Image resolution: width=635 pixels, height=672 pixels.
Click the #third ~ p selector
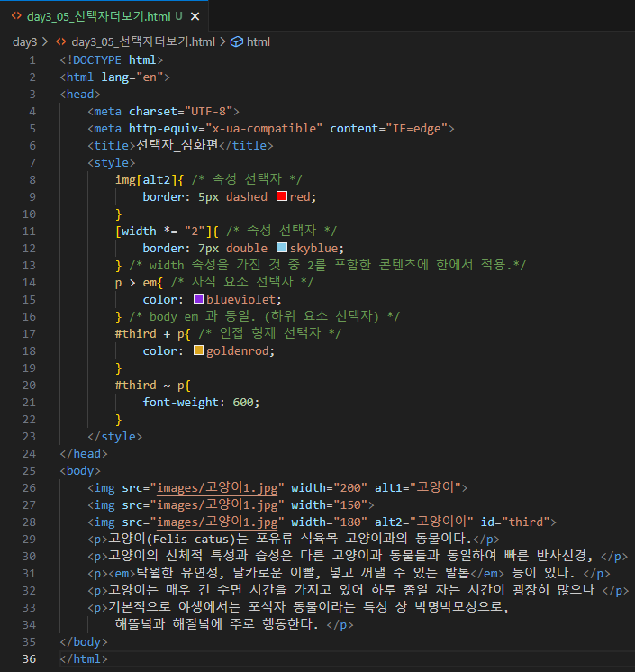[150, 385]
